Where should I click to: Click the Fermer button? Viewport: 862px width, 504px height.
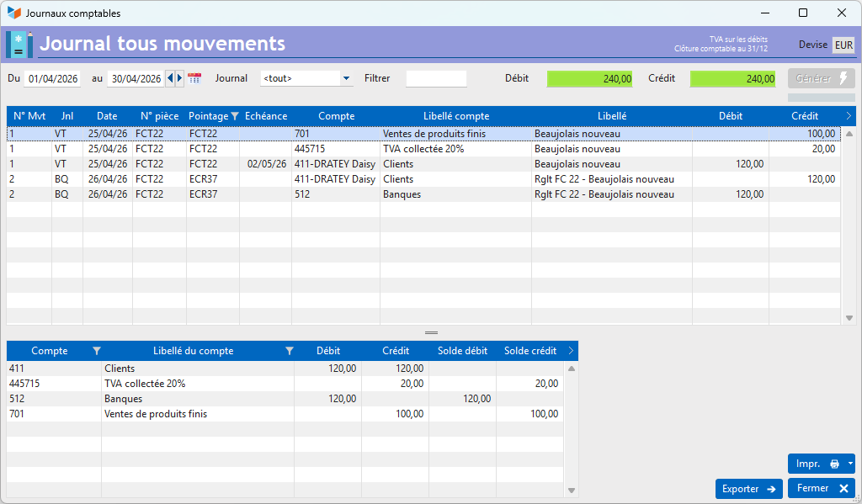coord(822,488)
